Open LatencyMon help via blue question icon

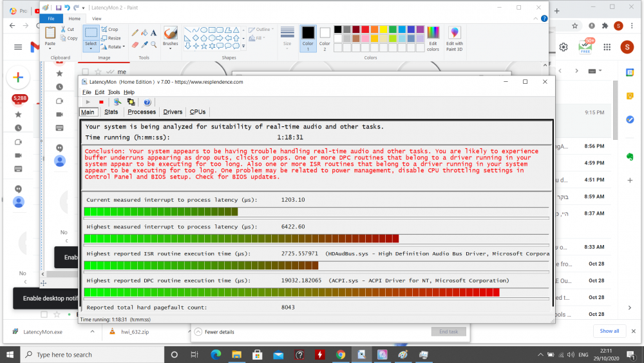[x=147, y=102]
